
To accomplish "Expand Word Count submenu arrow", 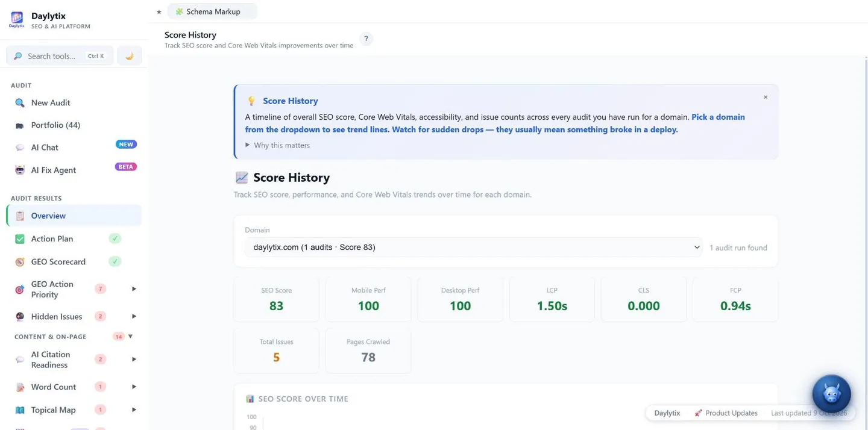I will click(134, 387).
